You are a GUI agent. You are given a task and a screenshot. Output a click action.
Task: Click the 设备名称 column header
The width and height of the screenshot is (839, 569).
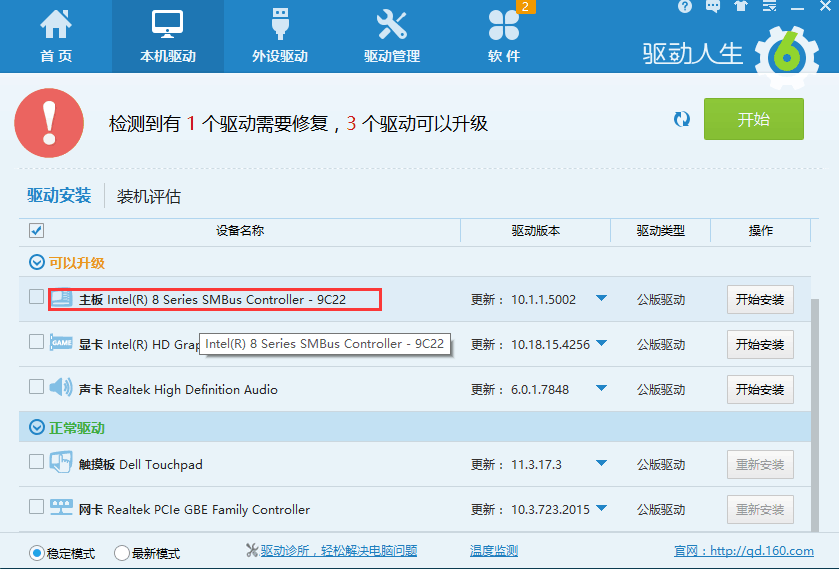point(240,231)
